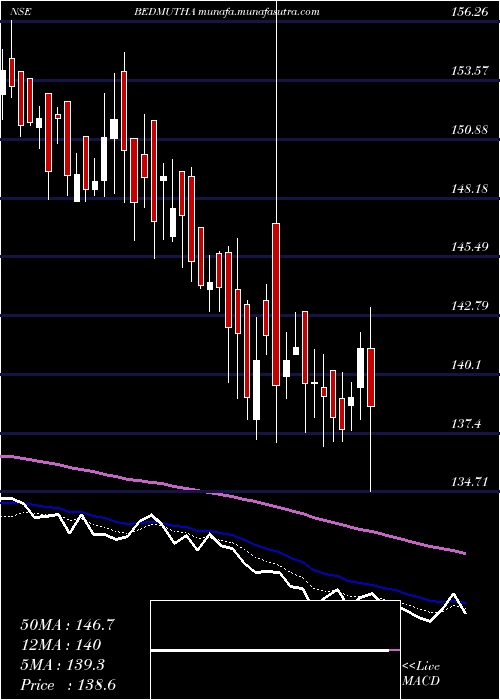This screenshot has width=500, height=700.
Task: Click the Price : 138.6 reading
Action: coord(68,685)
